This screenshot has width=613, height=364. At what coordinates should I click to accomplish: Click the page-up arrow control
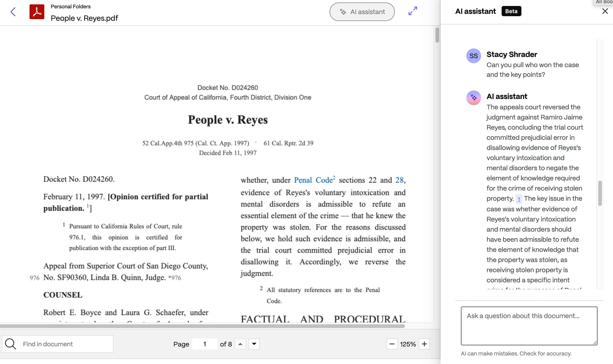240,344
